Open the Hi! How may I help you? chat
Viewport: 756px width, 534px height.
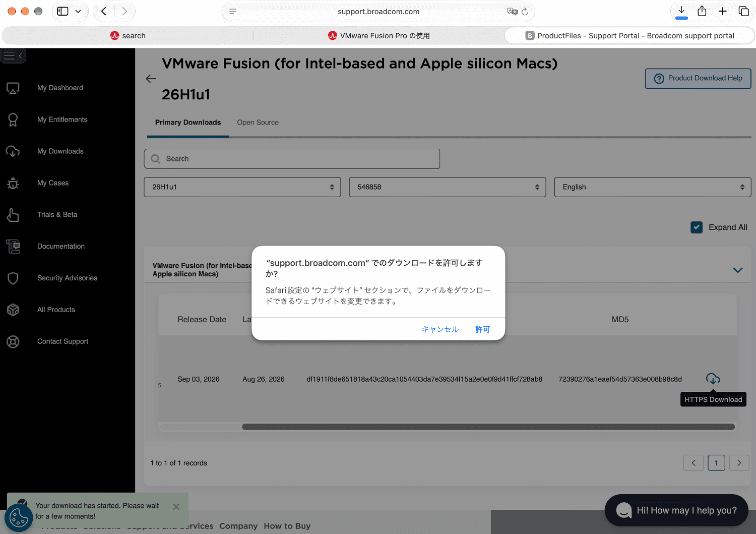tap(676, 510)
